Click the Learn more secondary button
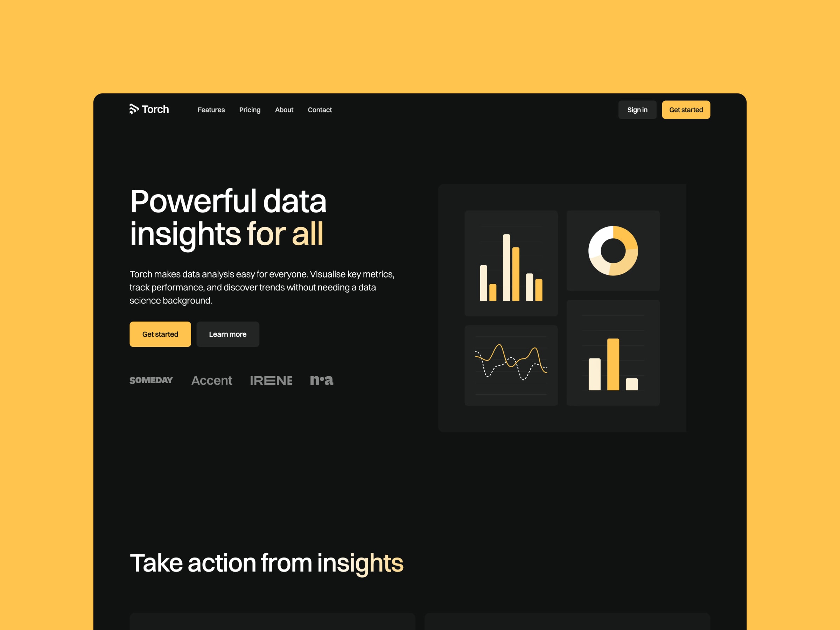 [x=228, y=333]
